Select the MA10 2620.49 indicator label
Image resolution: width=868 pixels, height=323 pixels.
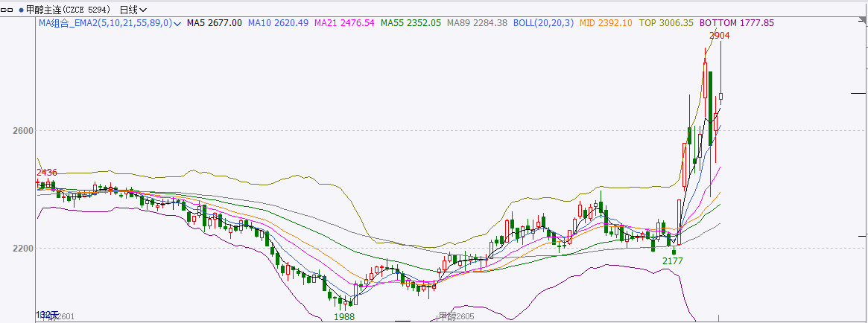278,24
